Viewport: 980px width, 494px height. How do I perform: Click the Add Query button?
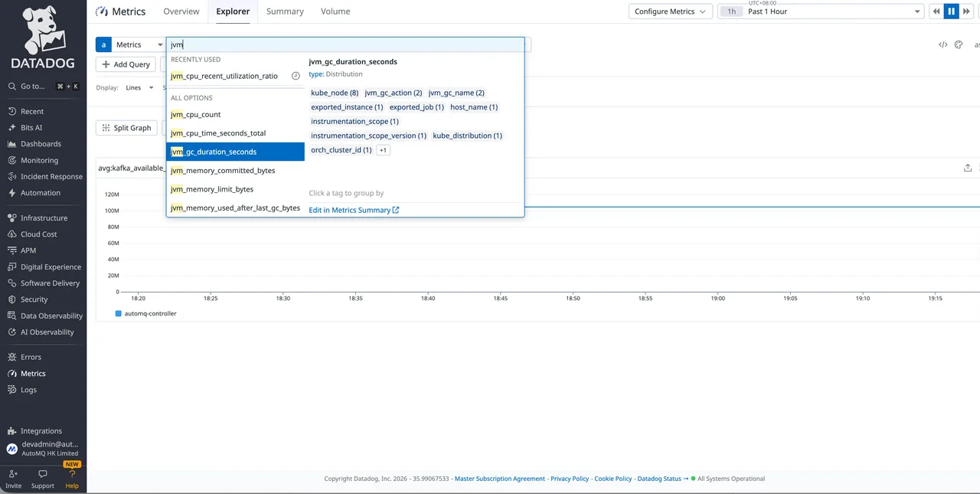[x=125, y=64]
